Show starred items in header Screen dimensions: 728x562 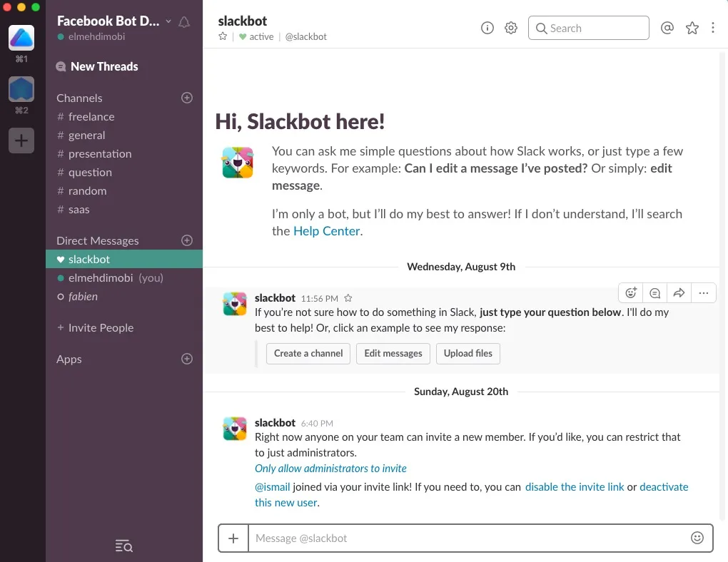[x=692, y=28]
